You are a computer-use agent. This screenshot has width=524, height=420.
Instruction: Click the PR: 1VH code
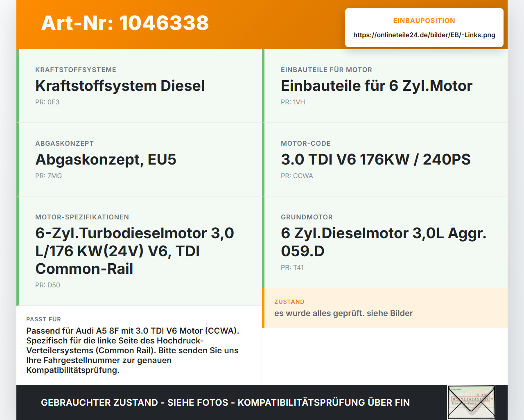pyautogui.click(x=293, y=102)
